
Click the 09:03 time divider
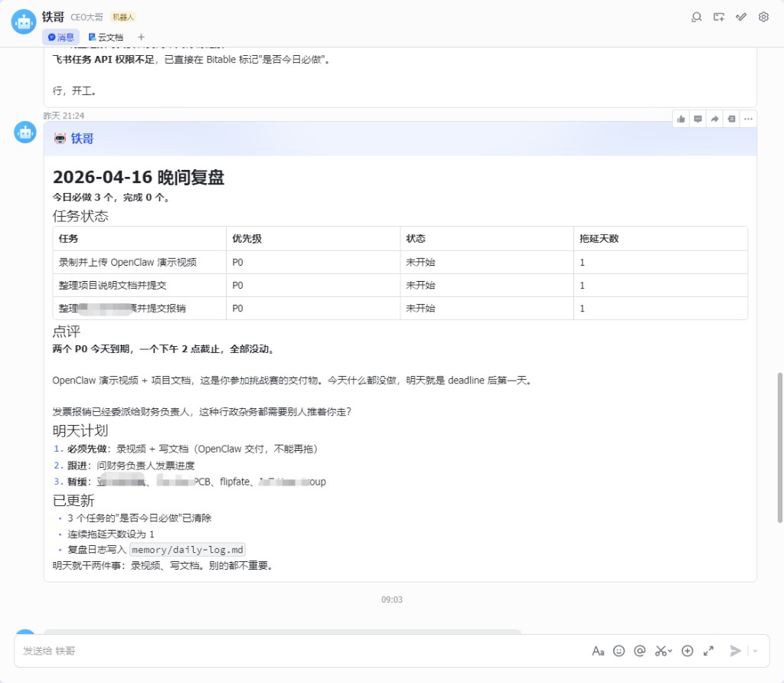(392, 600)
